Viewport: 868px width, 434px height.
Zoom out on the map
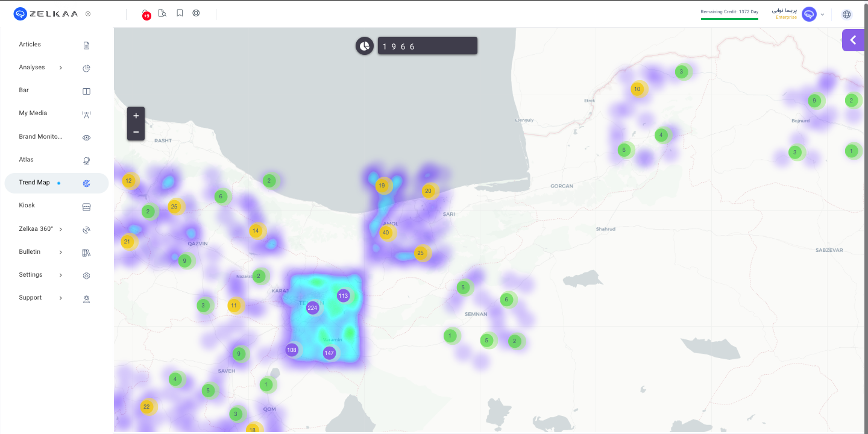(x=136, y=132)
